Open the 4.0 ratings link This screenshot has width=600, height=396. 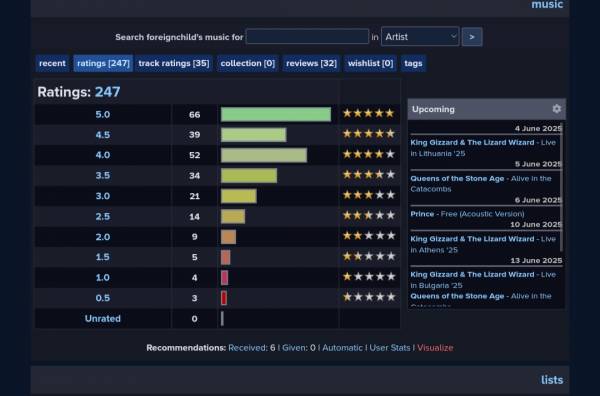click(103, 155)
